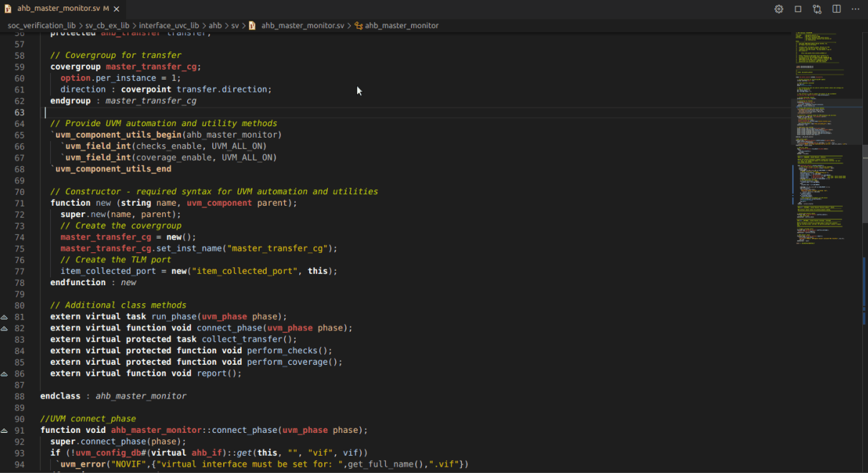Expand the margin arrow at line 86
The height and width of the screenshot is (473, 868).
point(4,373)
